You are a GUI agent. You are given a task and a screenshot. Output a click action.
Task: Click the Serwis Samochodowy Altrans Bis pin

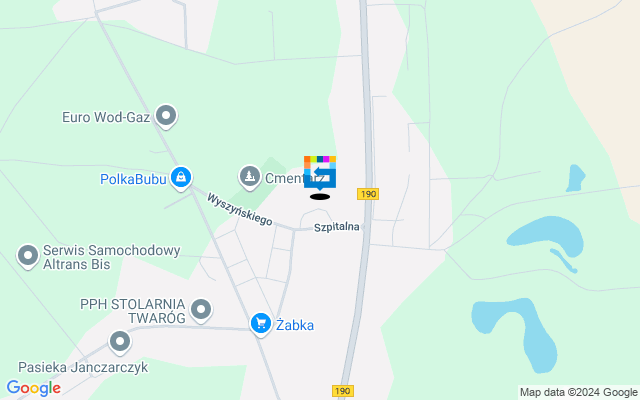click(28, 256)
